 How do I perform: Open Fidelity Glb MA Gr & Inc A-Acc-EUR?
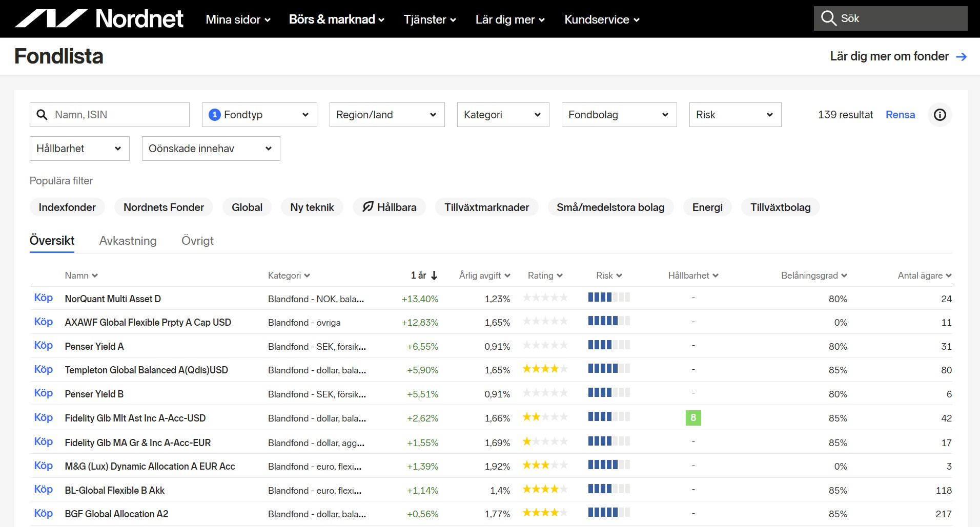pos(137,442)
